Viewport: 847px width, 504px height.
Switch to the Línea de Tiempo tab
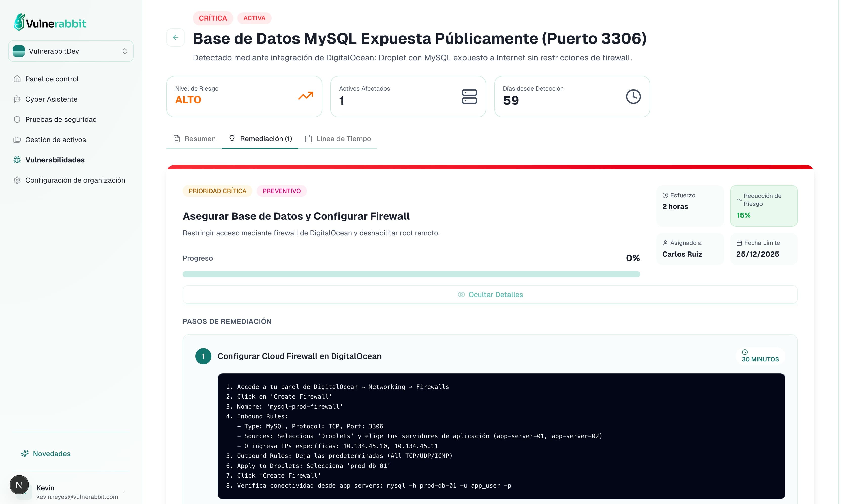(x=338, y=139)
